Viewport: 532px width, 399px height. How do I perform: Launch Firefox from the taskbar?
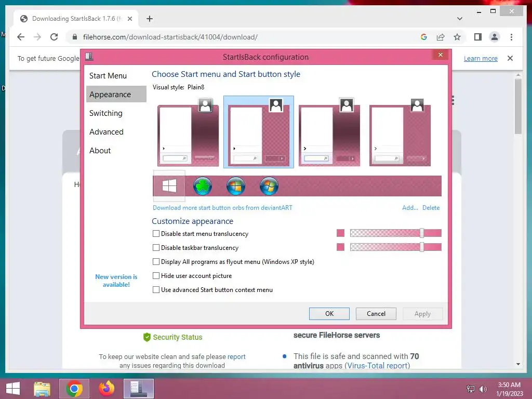[x=107, y=389]
